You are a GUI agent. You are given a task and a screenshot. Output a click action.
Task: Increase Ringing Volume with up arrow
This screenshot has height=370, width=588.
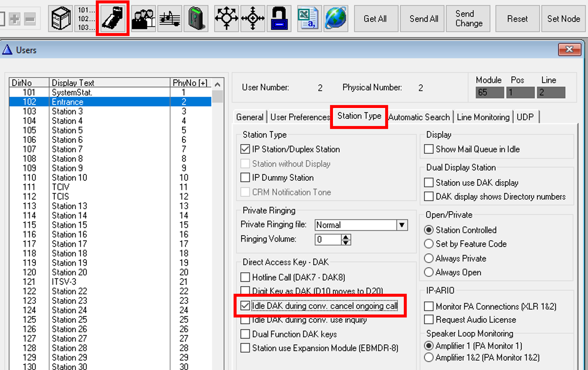pos(346,237)
